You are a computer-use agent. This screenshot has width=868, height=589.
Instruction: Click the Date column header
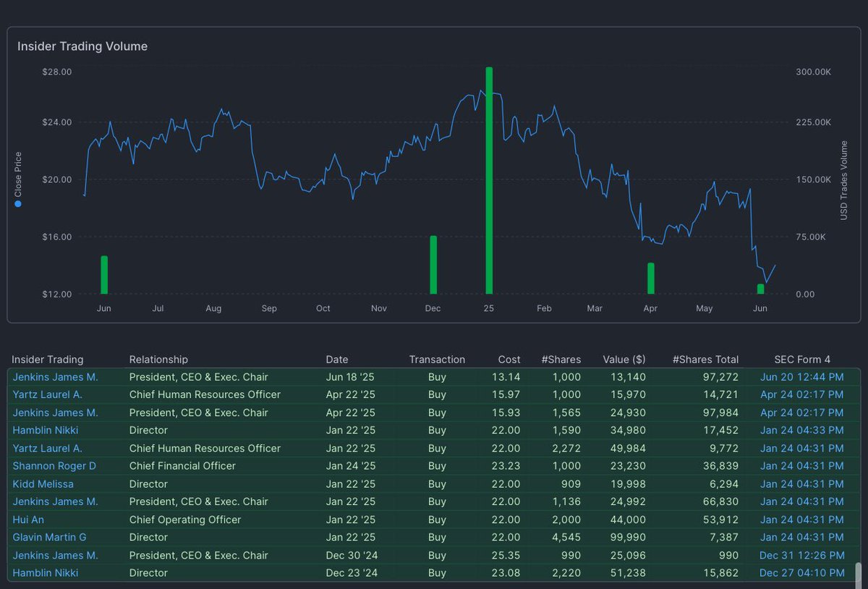337,359
